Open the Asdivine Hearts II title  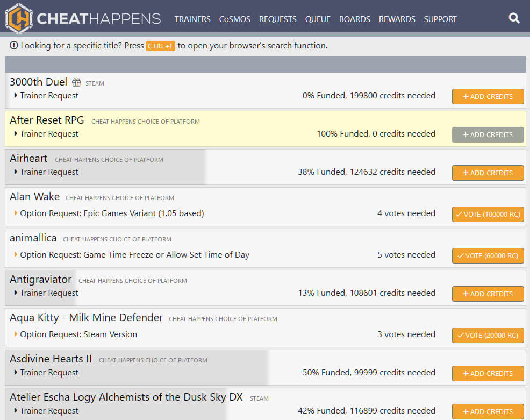coord(51,359)
